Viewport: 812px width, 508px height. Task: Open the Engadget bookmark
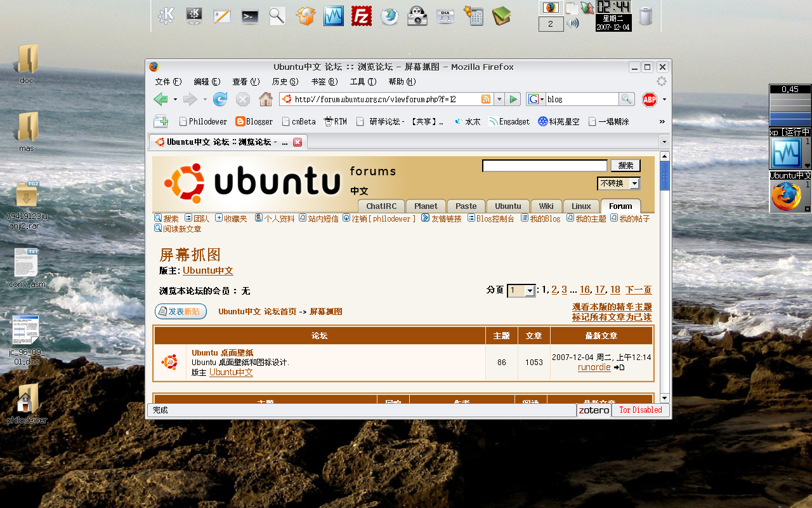click(x=509, y=121)
